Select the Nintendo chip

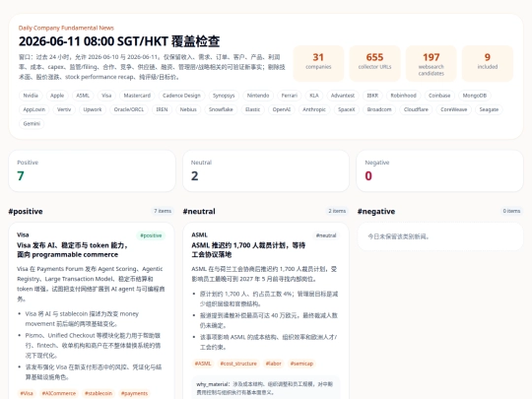tap(258, 96)
